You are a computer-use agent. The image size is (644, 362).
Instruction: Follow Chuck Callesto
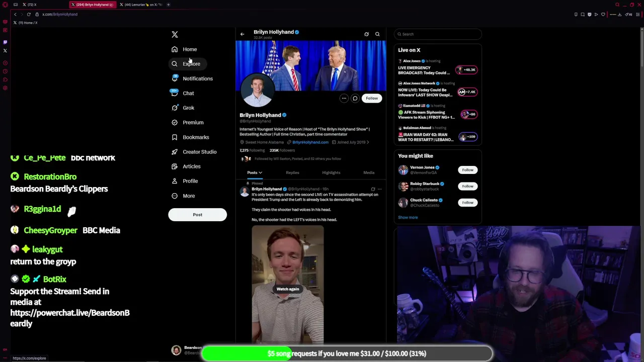468,202
